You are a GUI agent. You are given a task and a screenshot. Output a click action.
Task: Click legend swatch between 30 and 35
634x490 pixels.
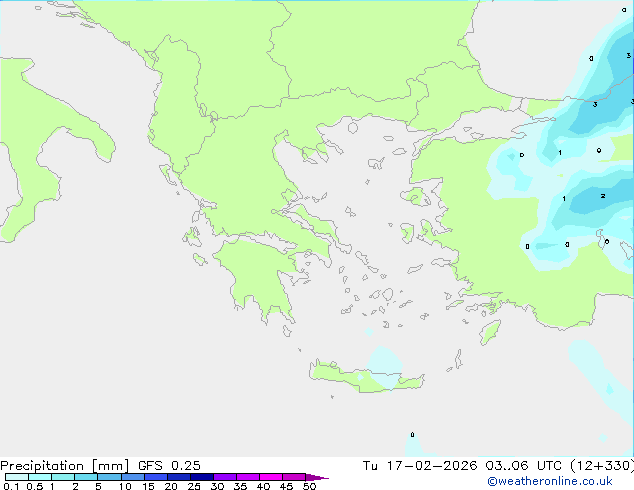coord(224,477)
